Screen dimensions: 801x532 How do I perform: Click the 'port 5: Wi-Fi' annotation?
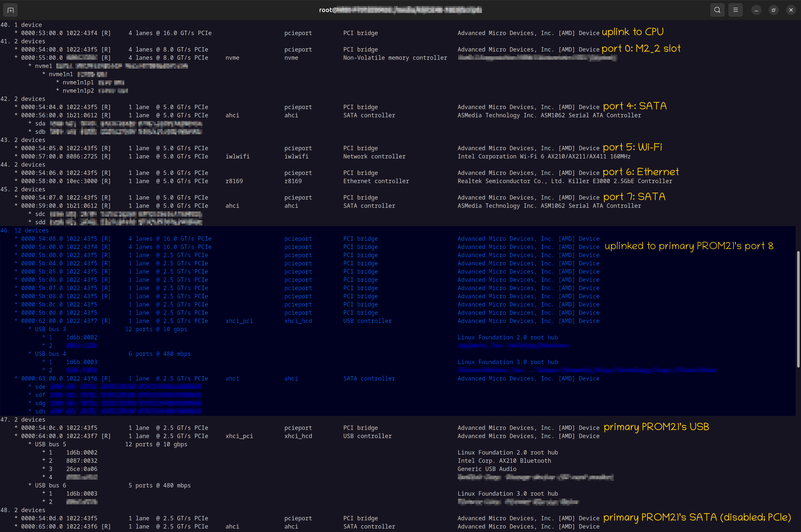[632, 147]
